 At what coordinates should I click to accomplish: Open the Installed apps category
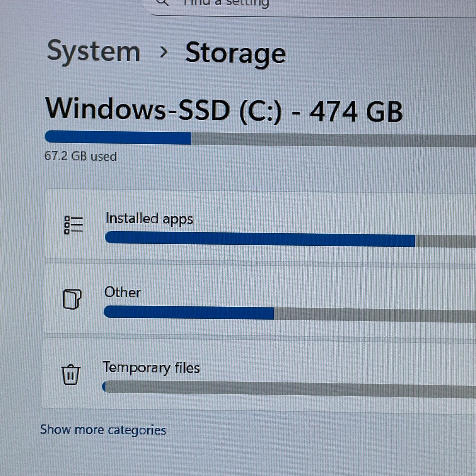(149, 218)
